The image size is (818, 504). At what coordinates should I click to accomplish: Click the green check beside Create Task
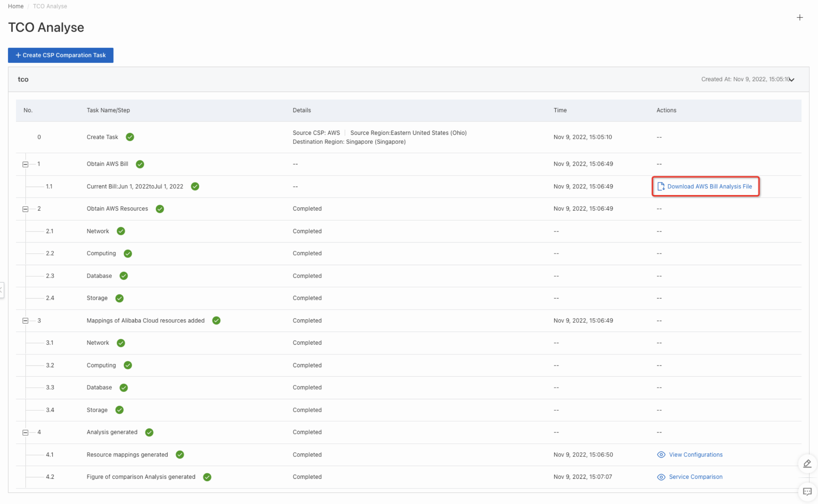pyautogui.click(x=130, y=137)
